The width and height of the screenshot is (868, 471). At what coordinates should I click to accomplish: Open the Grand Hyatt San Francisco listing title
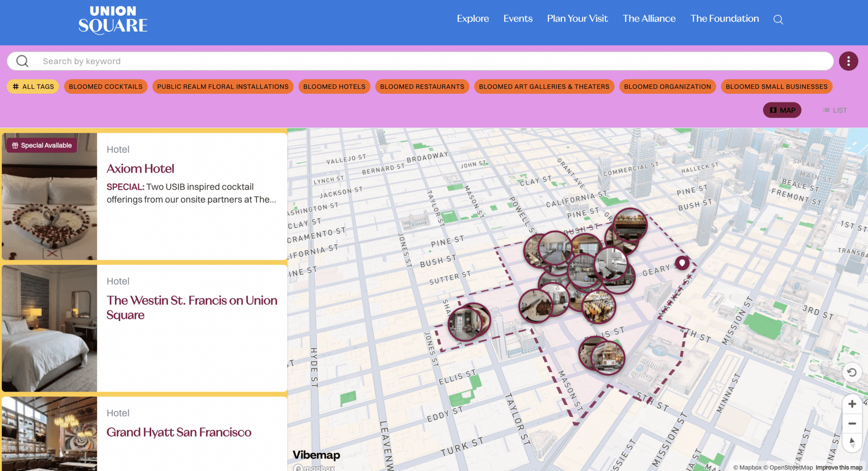pos(179,432)
